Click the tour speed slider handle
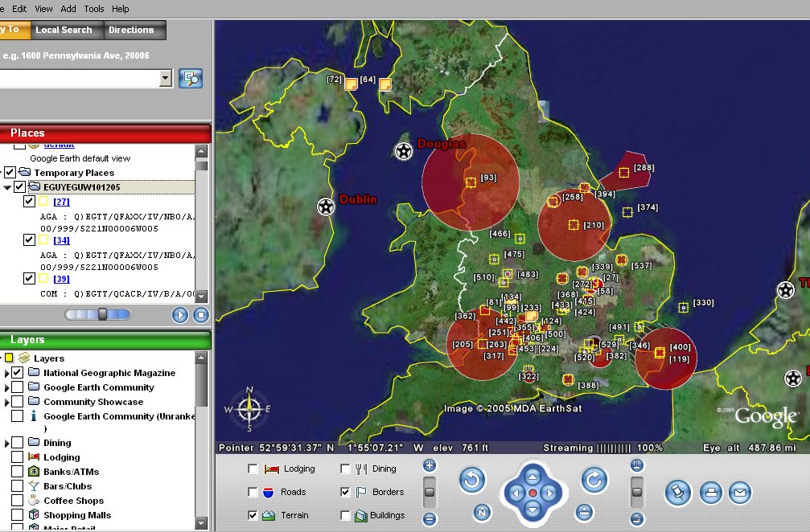Image resolution: width=810 pixels, height=532 pixels. pos(102,314)
